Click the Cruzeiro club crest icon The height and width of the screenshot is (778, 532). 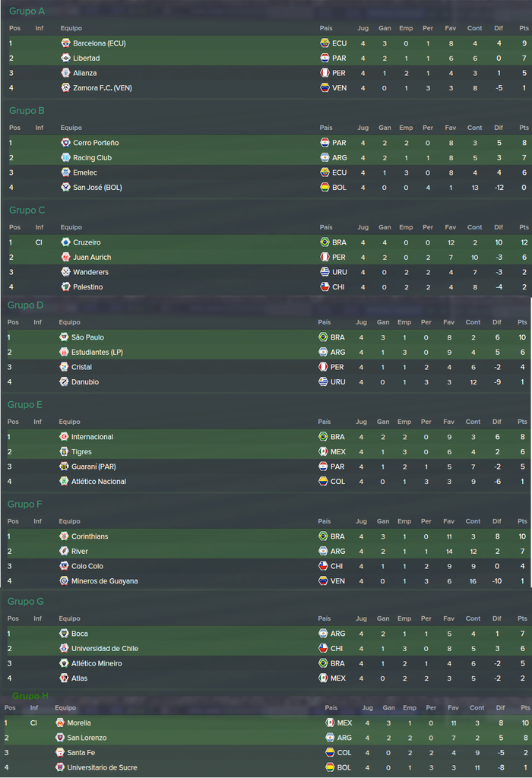(x=65, y=242)
